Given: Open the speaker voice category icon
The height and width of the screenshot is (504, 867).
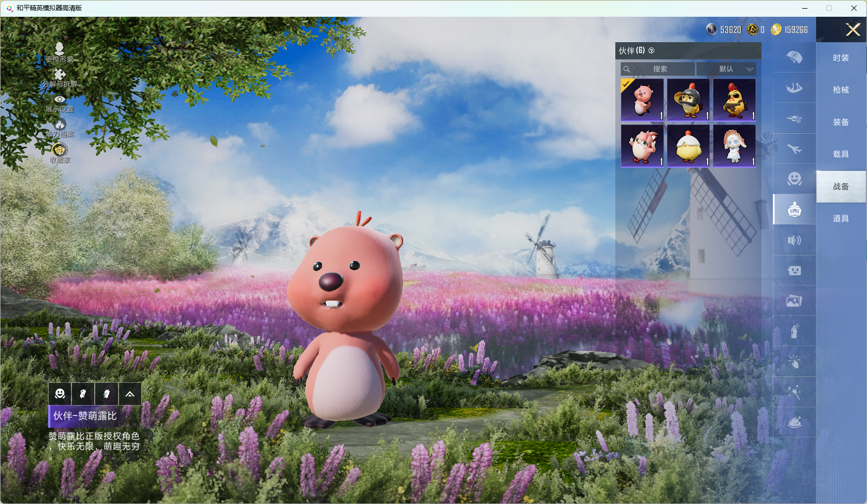Looking at the screenshot, I should point(794,240).
